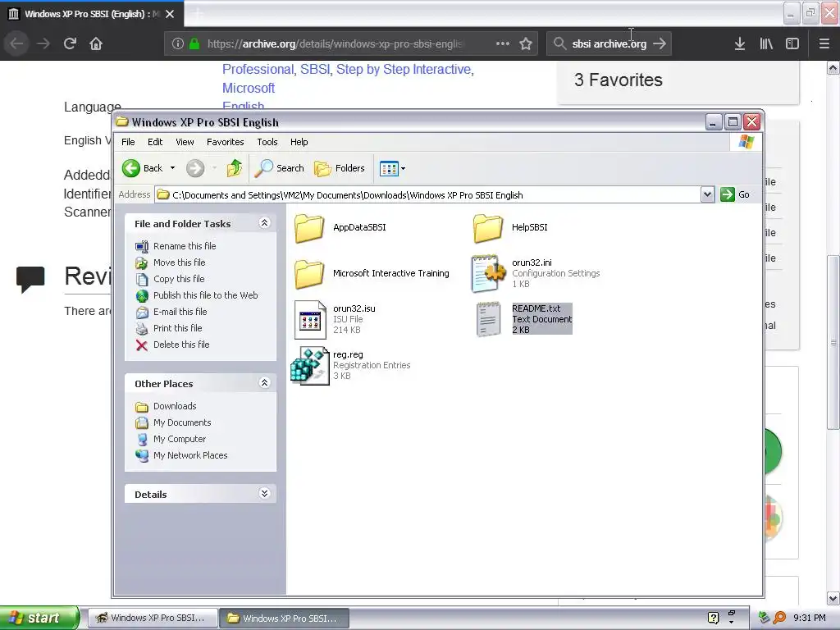Expand the Details panel

click(x=264, y=493)
